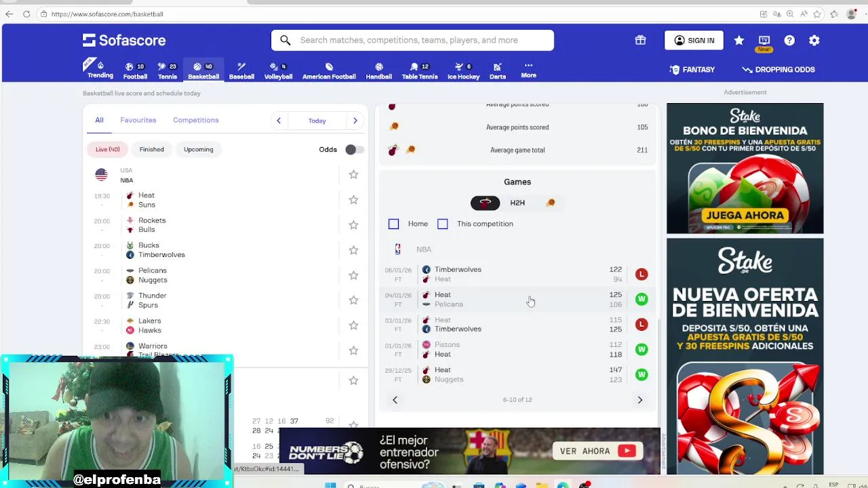
Task: Toggle the Odds switch
Action: click(354, 150)
